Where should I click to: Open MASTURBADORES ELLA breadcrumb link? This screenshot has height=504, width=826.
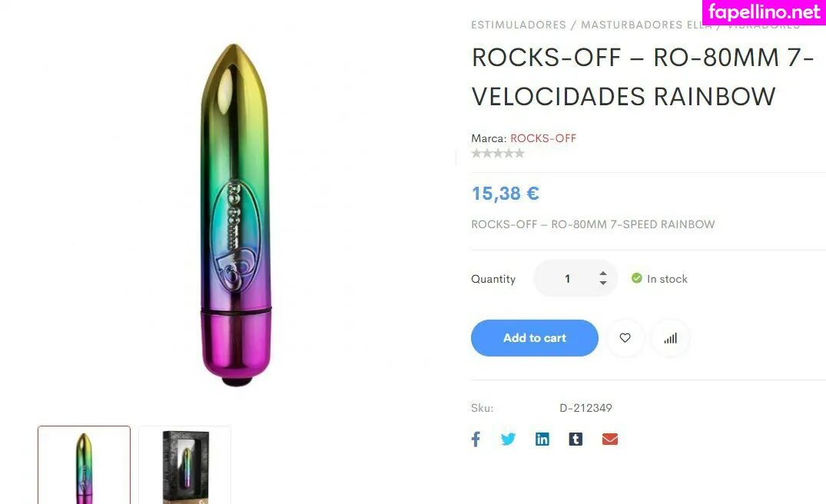click(646, 25)
